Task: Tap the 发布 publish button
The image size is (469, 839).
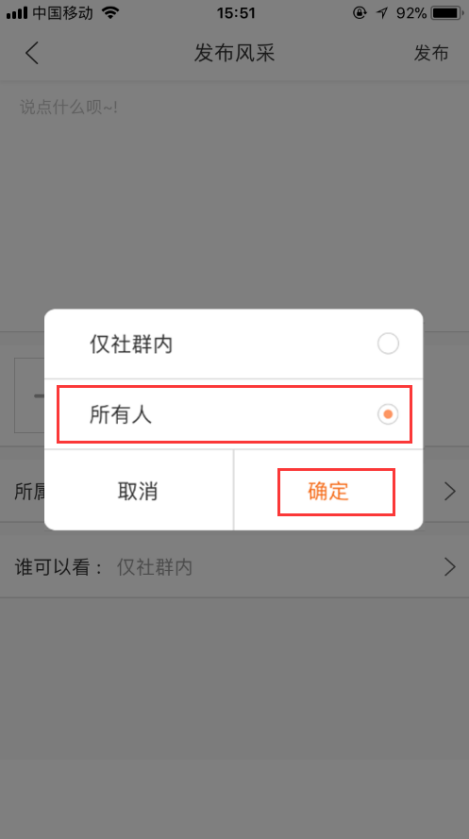Action: (431, 54)
